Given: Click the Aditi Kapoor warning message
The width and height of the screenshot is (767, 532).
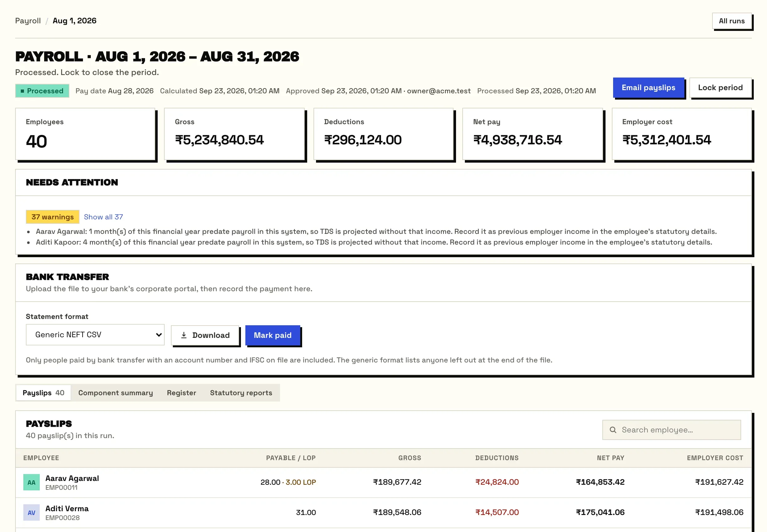Looking at the screenshot, I should 374,242.
